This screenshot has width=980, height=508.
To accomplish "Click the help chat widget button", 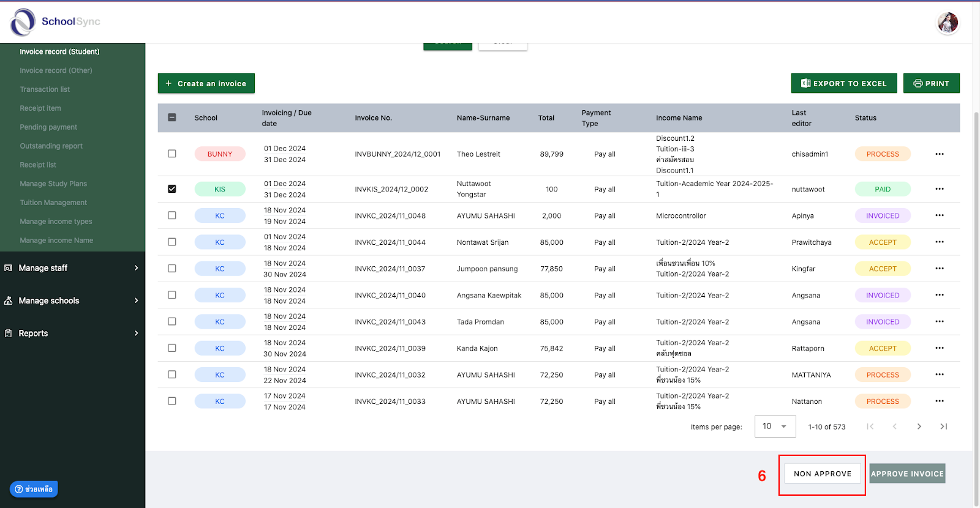I will [34, 489].
